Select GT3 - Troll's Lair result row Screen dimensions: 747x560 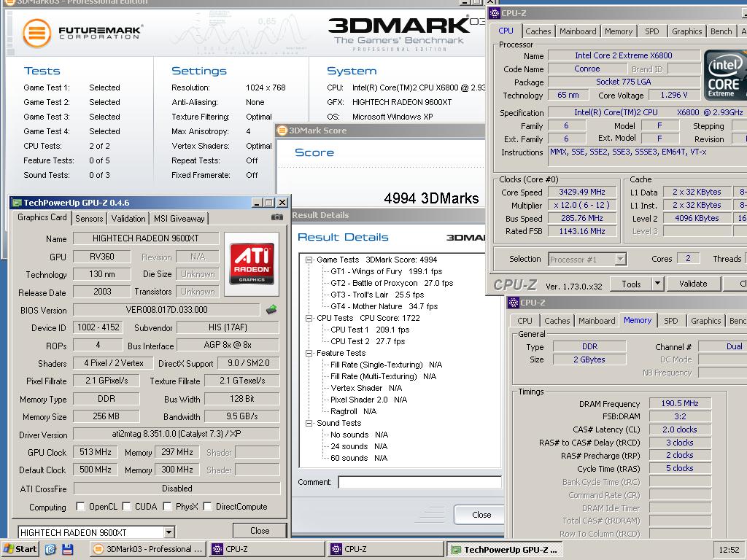377,295
